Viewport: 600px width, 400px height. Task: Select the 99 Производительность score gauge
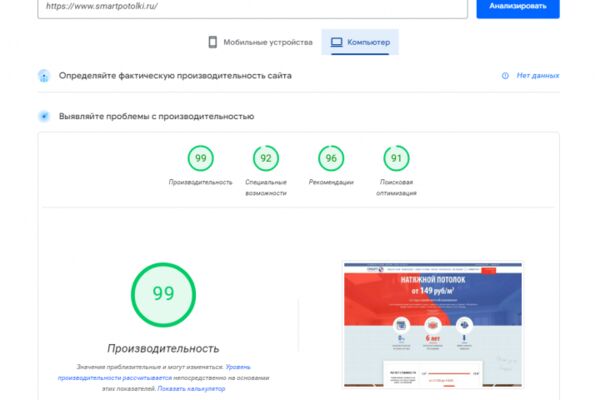201,158
